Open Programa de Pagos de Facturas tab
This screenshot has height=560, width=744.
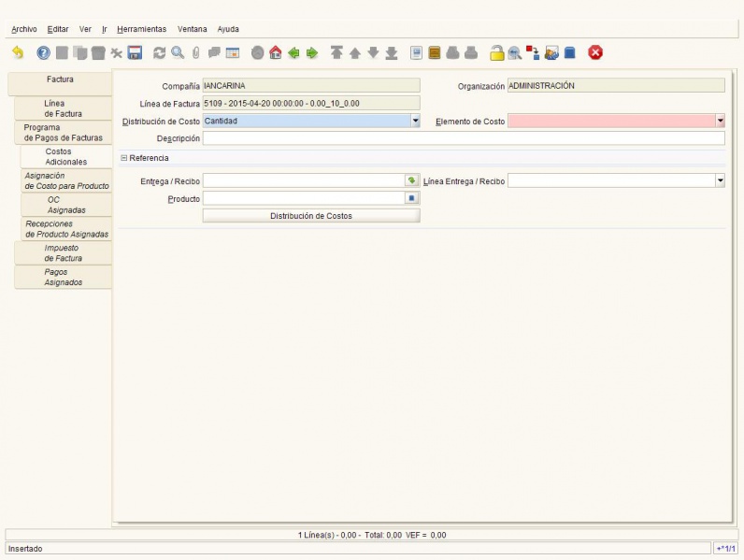tap(64, 133)
